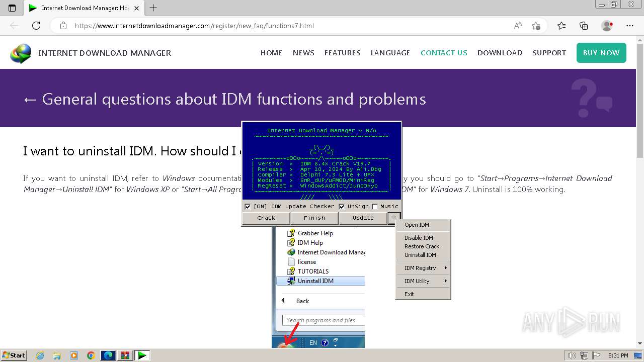Switch to IDM crack tool taskbar button
The width and height of the screenshot is (644, 362).
pos(142,355)
